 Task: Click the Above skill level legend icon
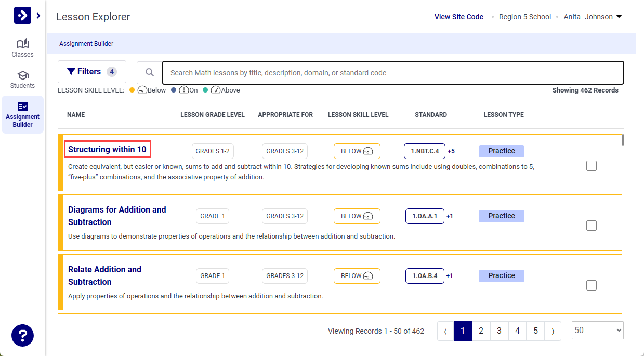pos(216,90)
